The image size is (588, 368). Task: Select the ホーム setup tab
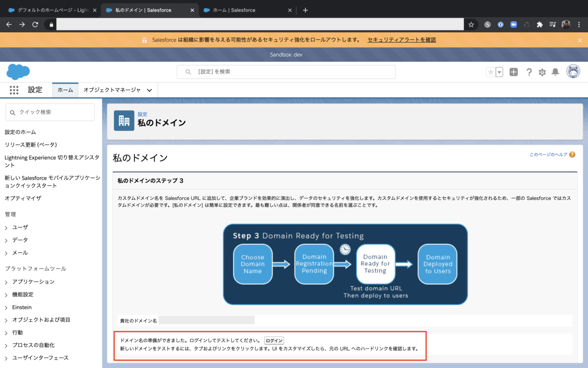click(x=65, y=90)
